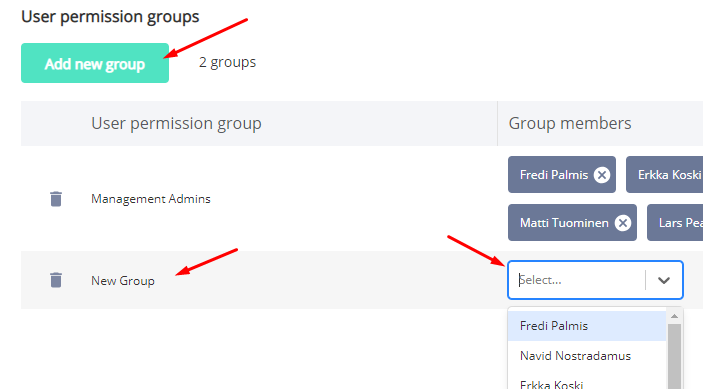Click the Group members column header
The width and height of the screenshot is (703, 389).
click(x=569, y=123)
